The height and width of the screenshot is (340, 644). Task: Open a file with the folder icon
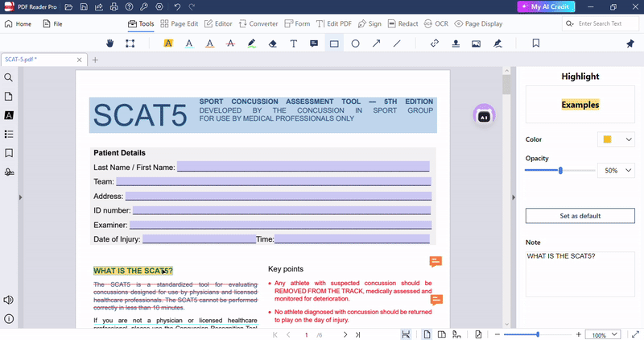[68, 7]
